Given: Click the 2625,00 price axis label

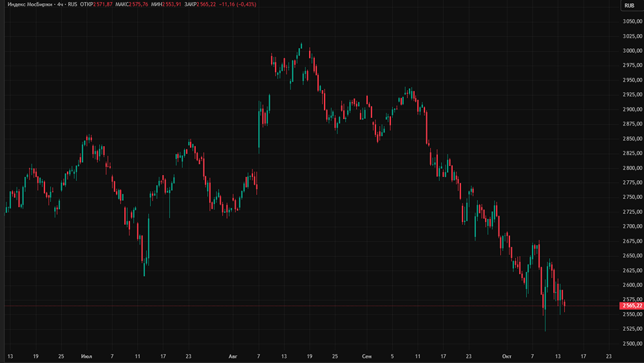Looking at the screenshot, I should pyautogui.click(x=632, y=270).
